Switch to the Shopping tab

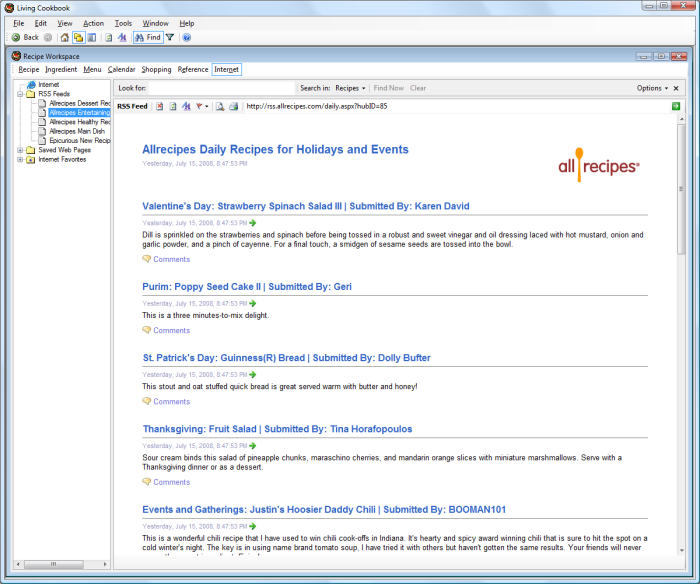[156, 70]
